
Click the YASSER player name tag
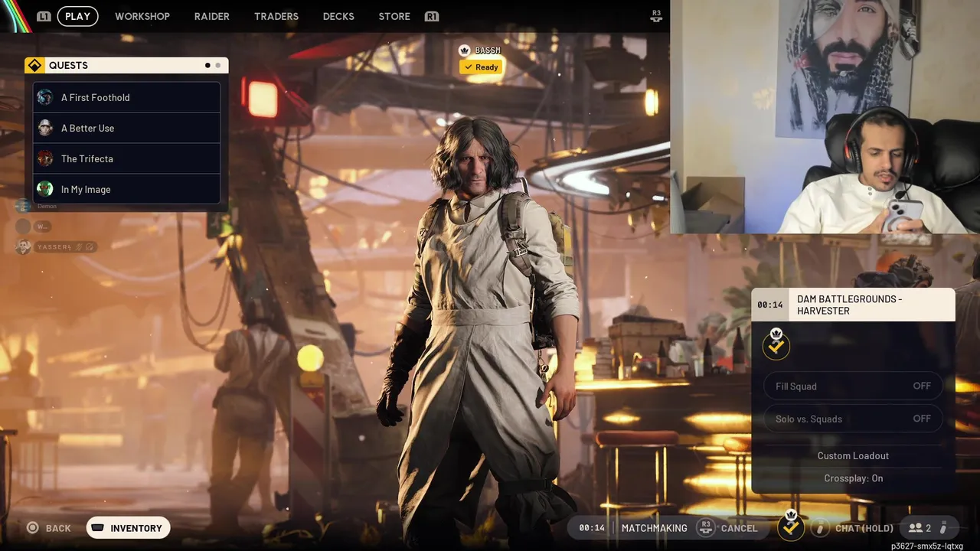(66, 246)
